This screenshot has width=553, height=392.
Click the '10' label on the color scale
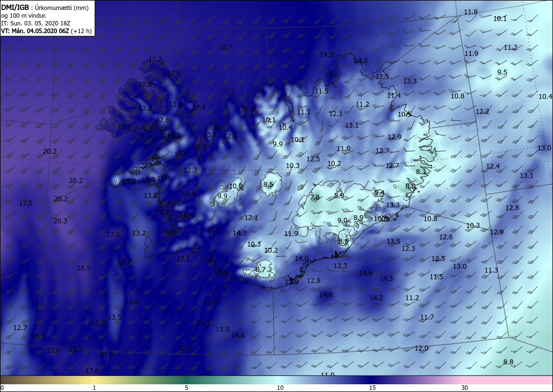280,388
